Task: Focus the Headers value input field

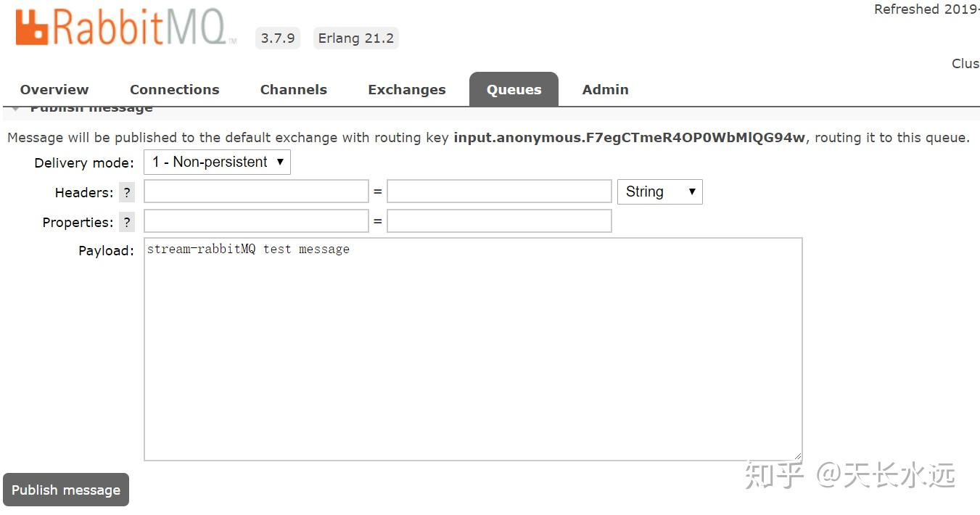Action: (499, 191)
